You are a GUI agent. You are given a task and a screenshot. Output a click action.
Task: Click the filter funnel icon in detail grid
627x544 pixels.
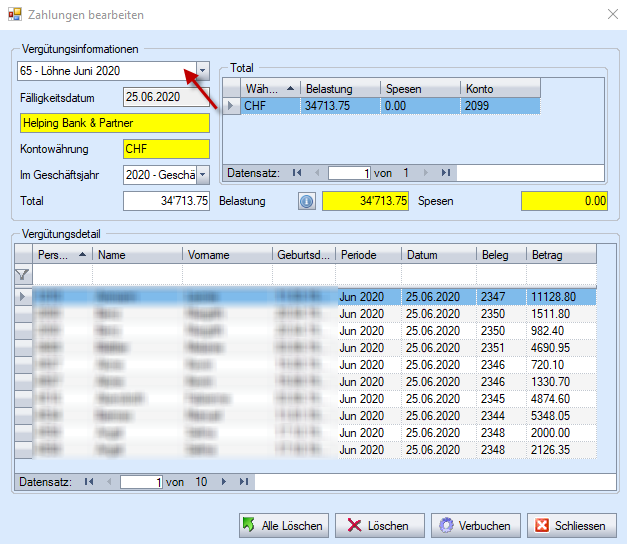tap(22, 274)
